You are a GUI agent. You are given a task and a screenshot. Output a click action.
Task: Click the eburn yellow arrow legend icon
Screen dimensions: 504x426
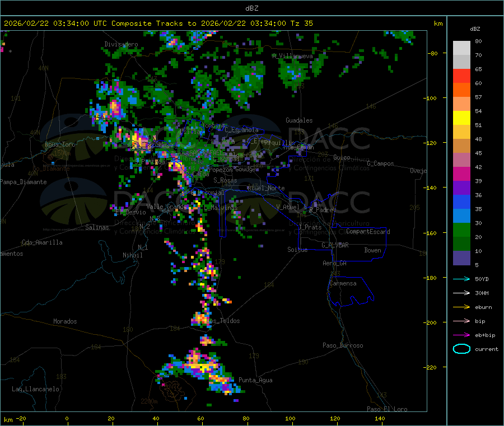tap(461, 307)
